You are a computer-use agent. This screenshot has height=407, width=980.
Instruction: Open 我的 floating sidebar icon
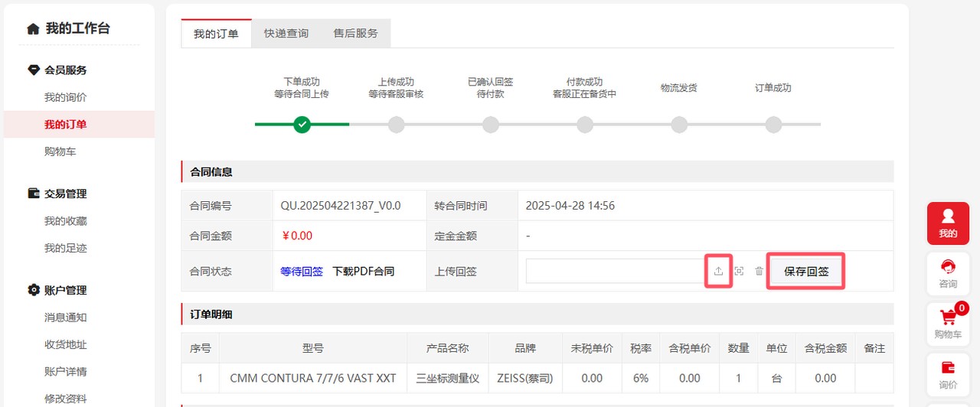point(948,223)
